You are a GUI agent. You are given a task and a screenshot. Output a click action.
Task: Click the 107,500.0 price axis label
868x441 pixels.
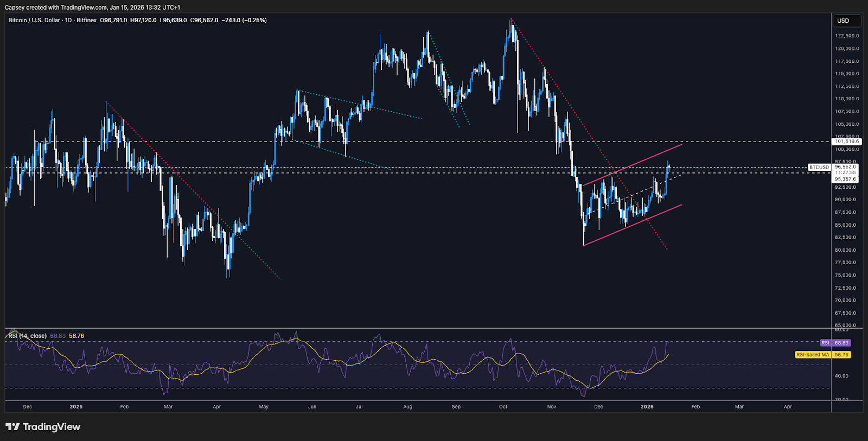click(x=847, y=112)
